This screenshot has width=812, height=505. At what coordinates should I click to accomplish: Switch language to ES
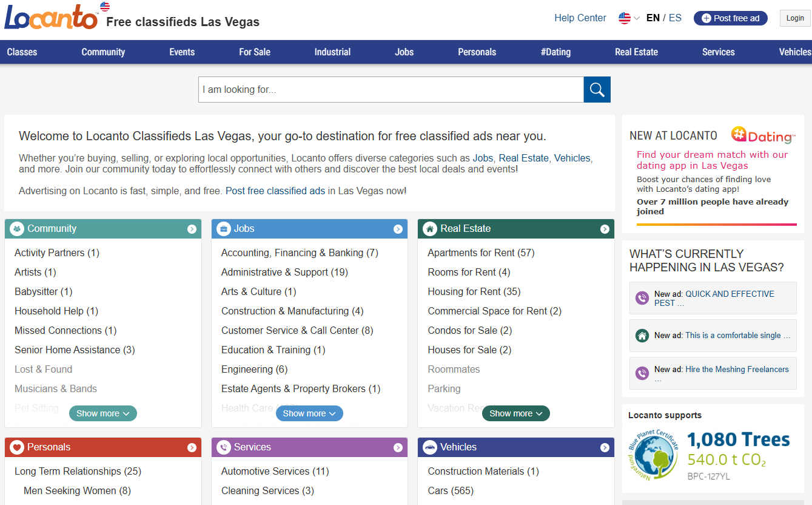(x=675, y=18)
